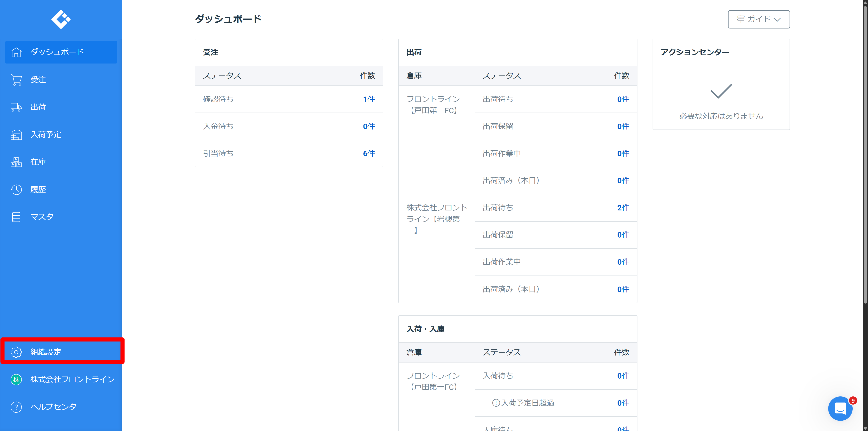Click the 入金待ち status row label

pyautogui.click(x=218, y=126)
